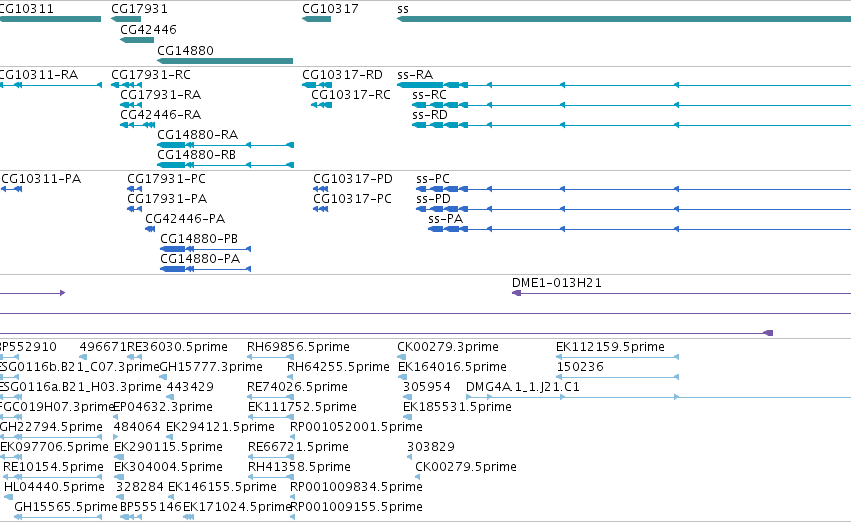Click transcript CG10317-RC label
This screenshot has height=522, width=851.
pos(351,94)
